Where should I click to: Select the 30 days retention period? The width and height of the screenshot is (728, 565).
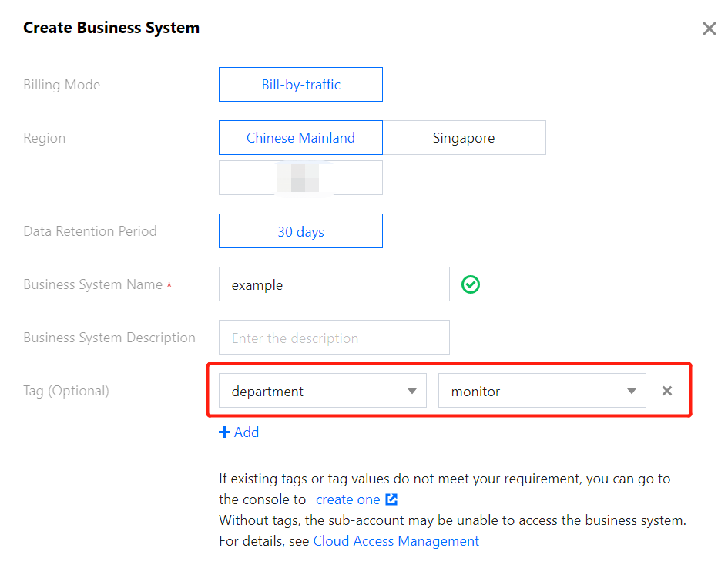tap(300, 231)
